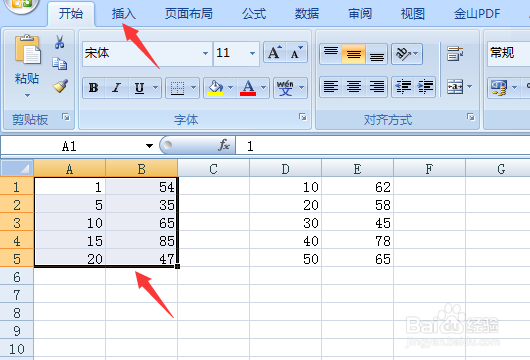
Task: Increase indent icon
Action: coord(425,87)
